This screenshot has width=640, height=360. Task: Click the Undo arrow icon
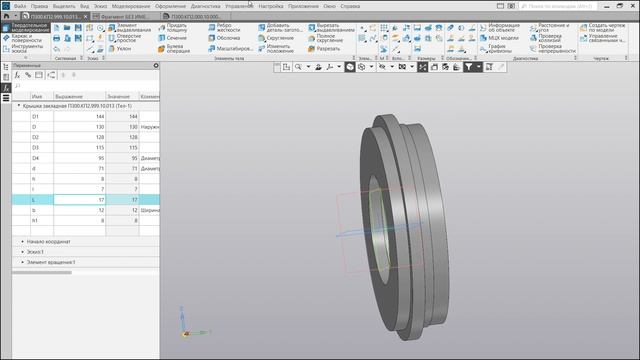[57, 49]
